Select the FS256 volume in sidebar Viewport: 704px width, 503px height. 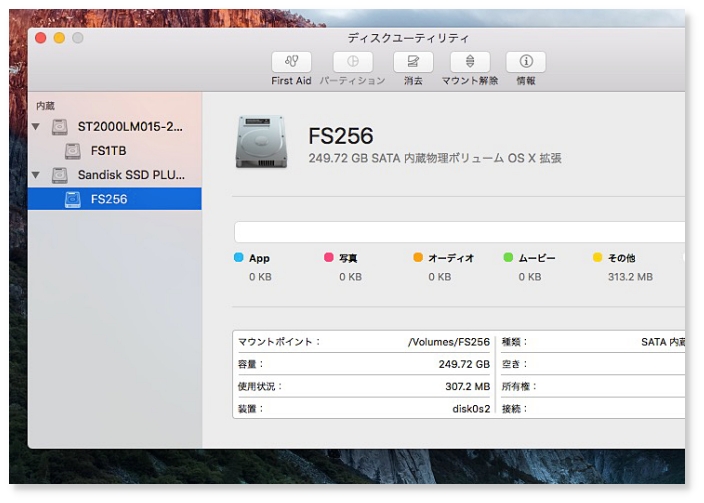point(108,199)
